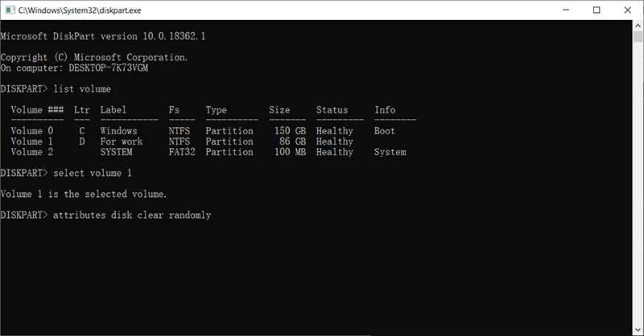Click the 'Status' column header
The image size is (644, 336).
(332, 109)
